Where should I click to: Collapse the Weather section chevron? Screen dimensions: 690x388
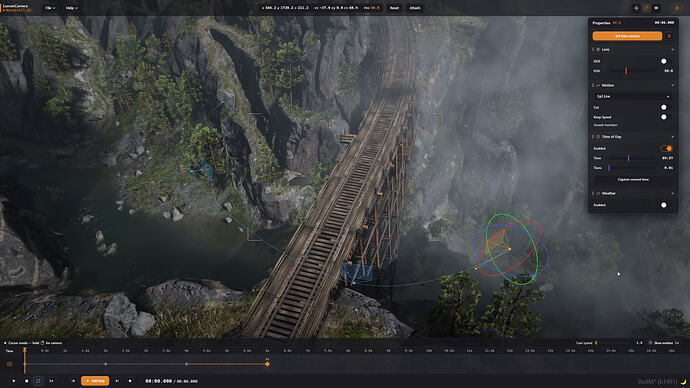[x=672, y=194]
